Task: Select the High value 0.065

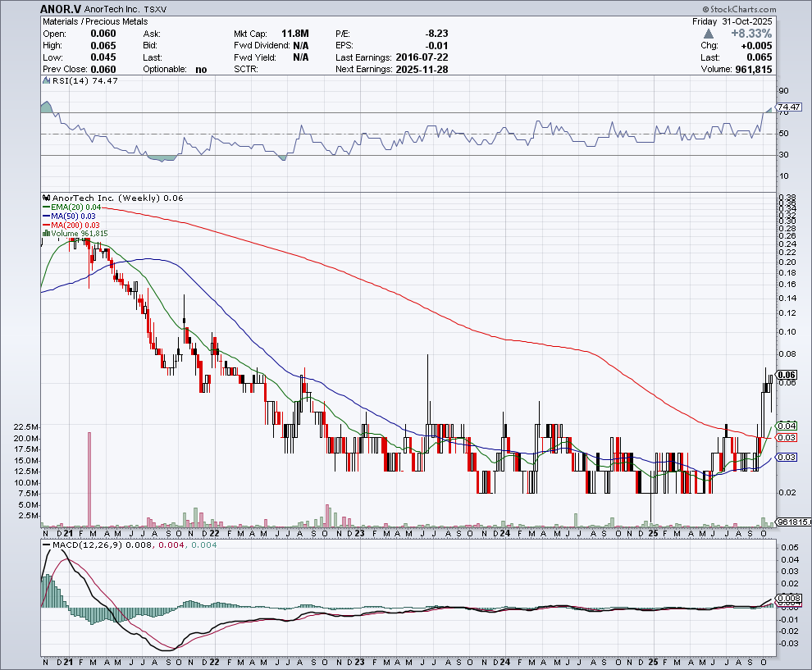Action: click(103, 46)
